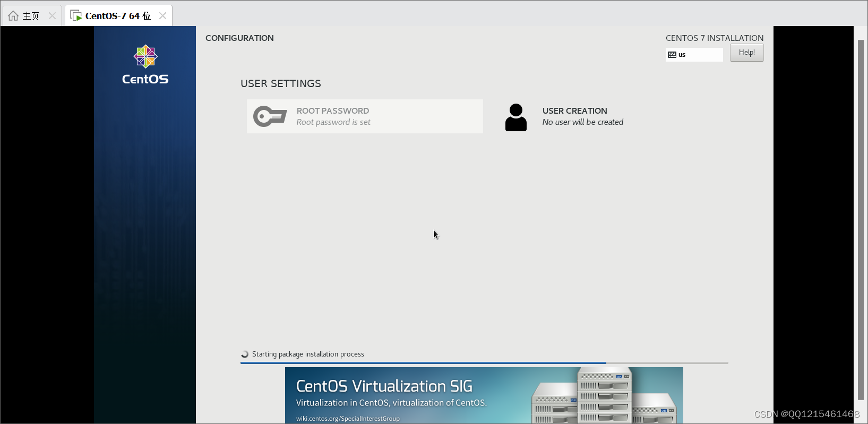Click the CONFIGURATION heading

click(x=239, y=38)
